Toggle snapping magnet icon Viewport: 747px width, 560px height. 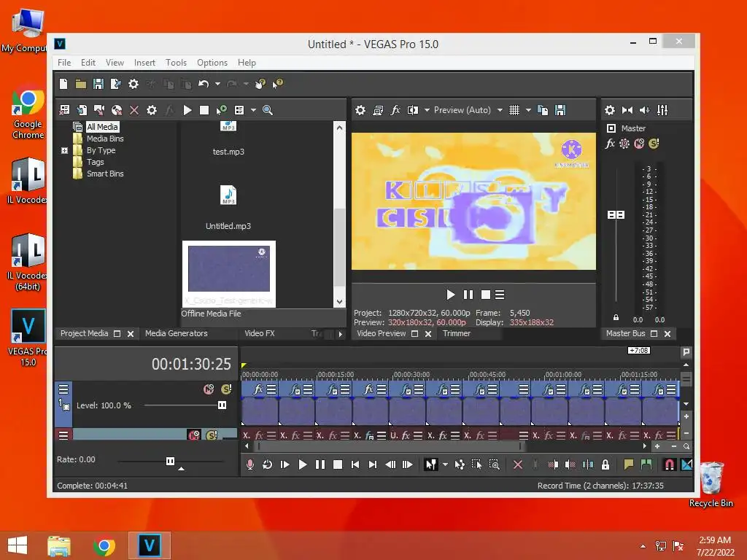(670, 464)
